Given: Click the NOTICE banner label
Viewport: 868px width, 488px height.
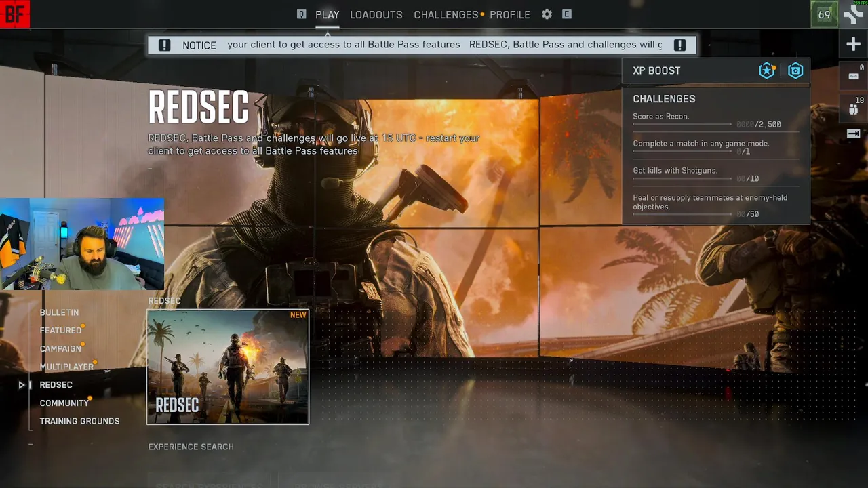Looking at the screenshot, I should click(x=199, y=45).
